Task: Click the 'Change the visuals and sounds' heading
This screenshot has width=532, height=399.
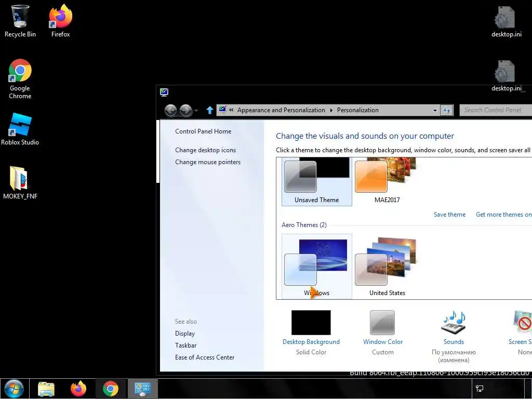Action: click(365, 136)
